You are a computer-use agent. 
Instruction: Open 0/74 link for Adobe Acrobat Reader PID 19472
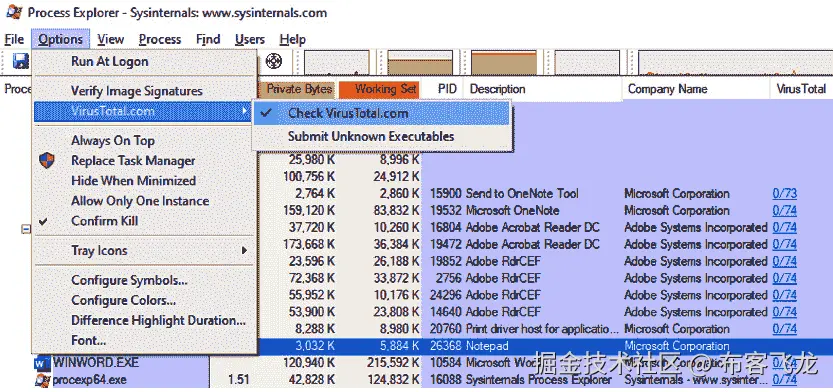(785, 245)
